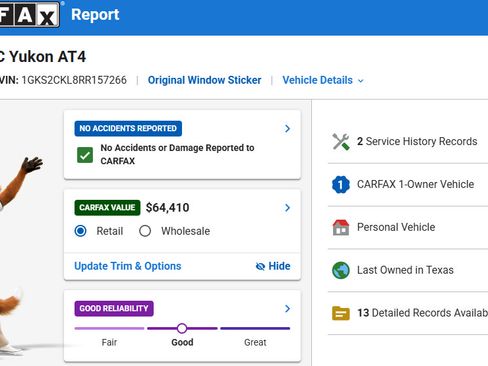This screenshot has width=488, height=366.
Task: Click the Fair segment of reliability bar
Action: coord(109,328)
